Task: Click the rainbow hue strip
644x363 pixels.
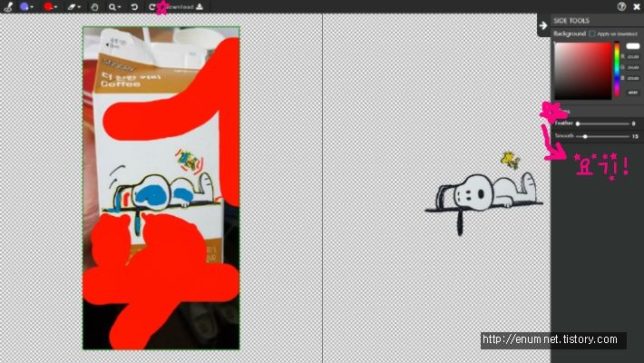Action: coord(617,70)
